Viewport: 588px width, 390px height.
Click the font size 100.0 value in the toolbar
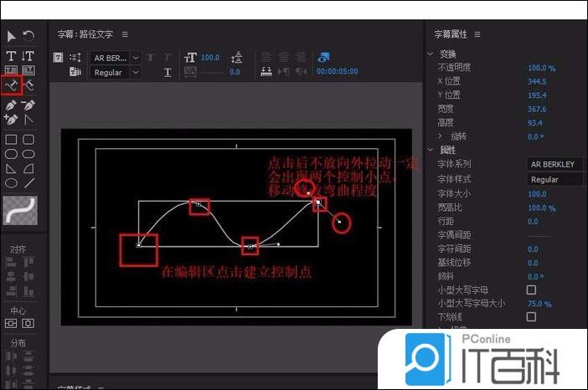[x=210, y=57]
